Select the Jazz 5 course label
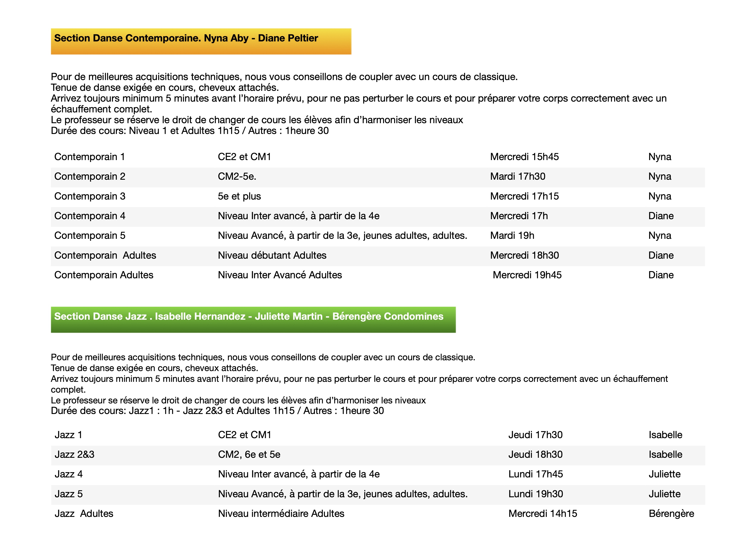 [x=69, y=494]
